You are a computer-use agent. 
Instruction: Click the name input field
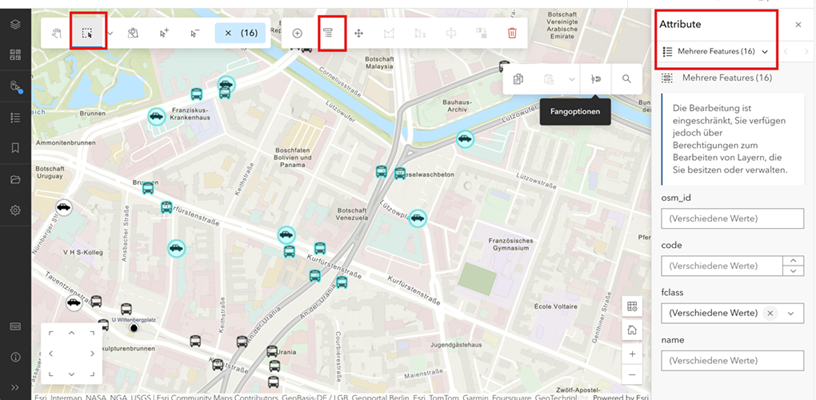click(732, 360)
